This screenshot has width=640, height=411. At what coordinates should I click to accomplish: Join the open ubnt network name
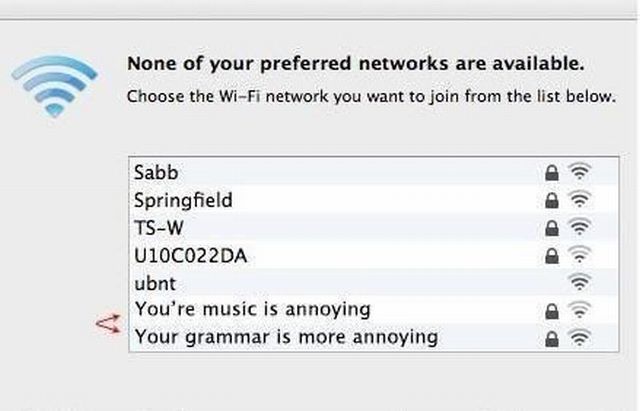tap(155, 282)
